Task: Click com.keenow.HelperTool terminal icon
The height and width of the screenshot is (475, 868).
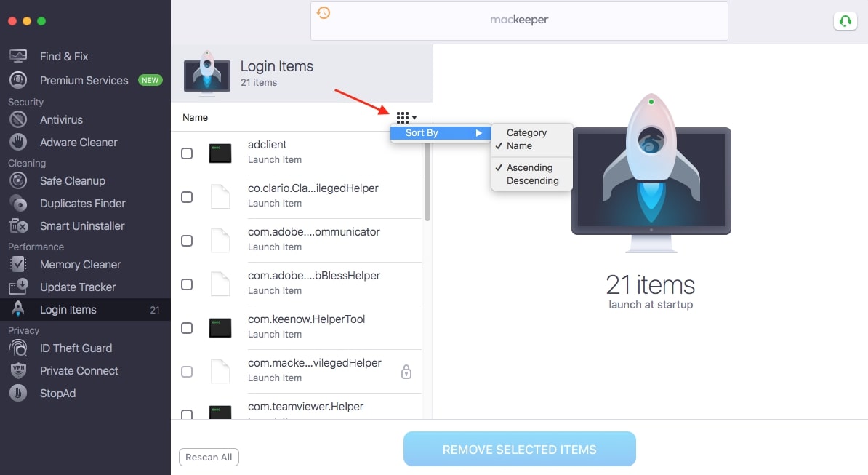Action: (x=220, y=328)
